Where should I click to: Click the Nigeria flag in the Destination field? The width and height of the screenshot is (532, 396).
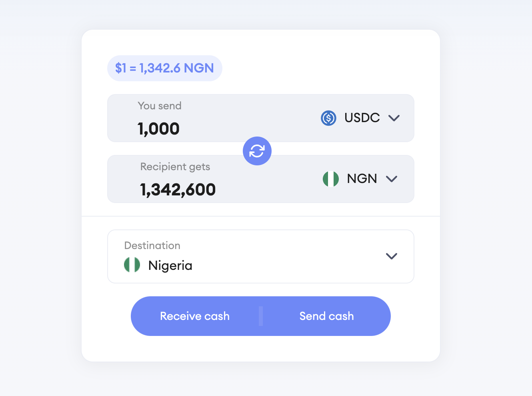click(132, 265)
